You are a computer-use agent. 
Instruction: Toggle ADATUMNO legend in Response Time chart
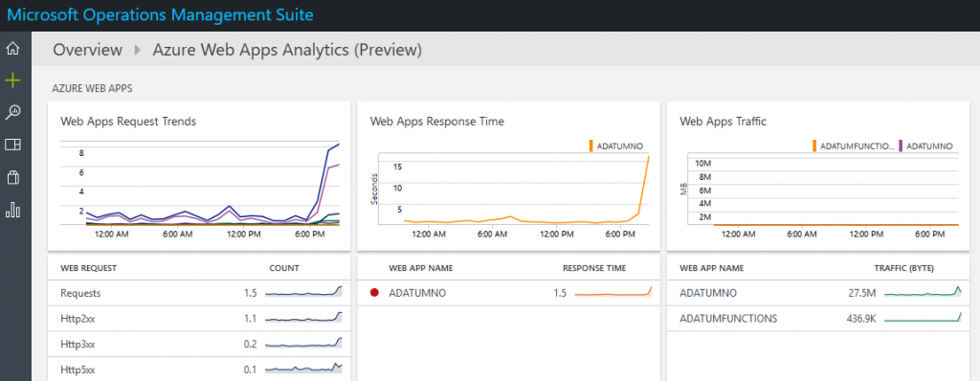pos(616,146)
